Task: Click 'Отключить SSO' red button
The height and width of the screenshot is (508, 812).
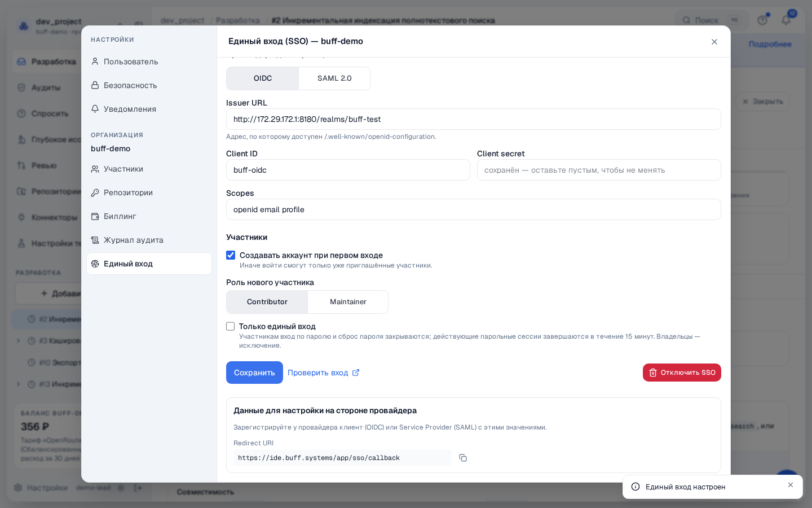Action: coord(682,373)
